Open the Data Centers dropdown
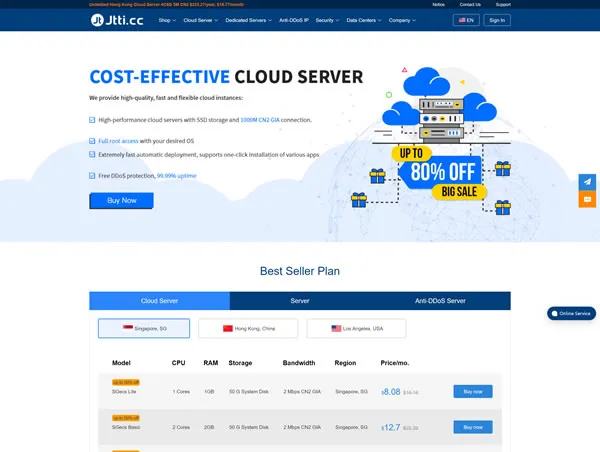The width and height of the screenshot is (600, 452). click(x=364, y=20)
